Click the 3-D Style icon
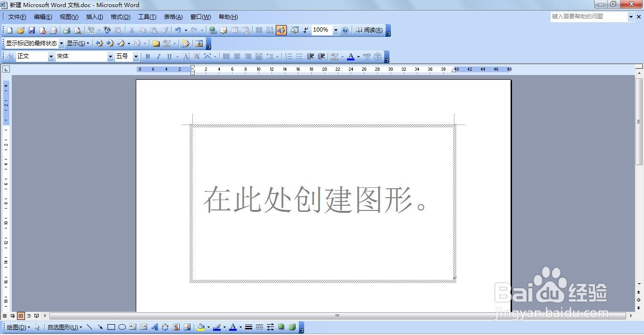This screenshot has height=335, width=644. [292, 327]
